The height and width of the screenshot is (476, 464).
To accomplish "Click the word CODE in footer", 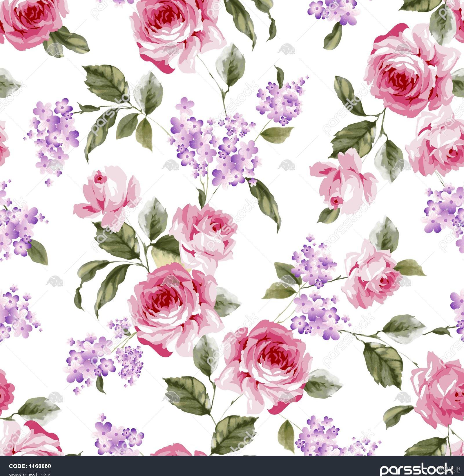I will pyautogui.click(x=19, y=466).
